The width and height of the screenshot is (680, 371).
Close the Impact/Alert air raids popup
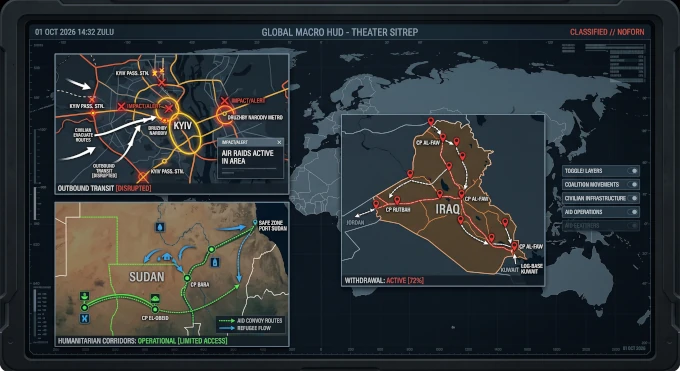tap(279, 142)
